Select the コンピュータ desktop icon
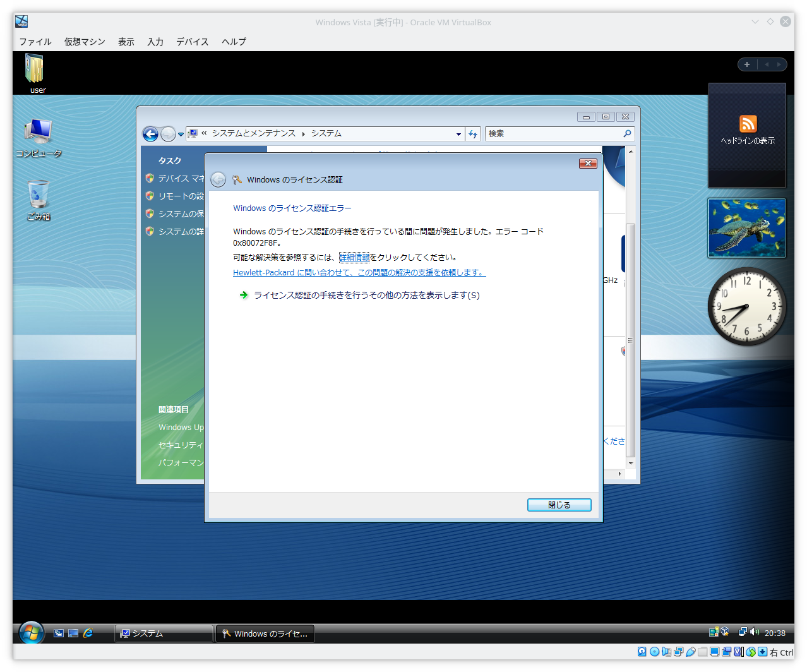The width and height of the screenshot is (807, 672). (x=39, y=138)
